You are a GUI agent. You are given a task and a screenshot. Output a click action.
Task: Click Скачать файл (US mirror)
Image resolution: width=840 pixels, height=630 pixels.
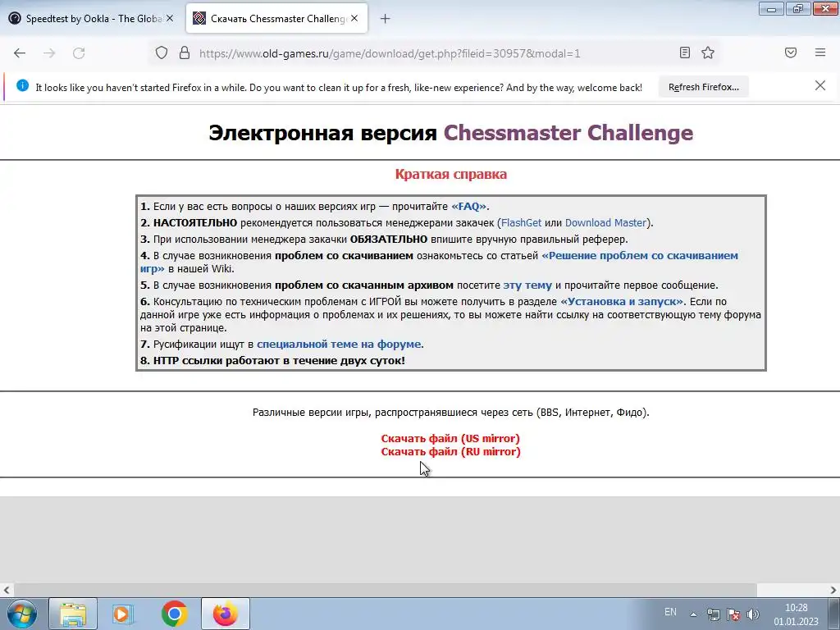450,439
